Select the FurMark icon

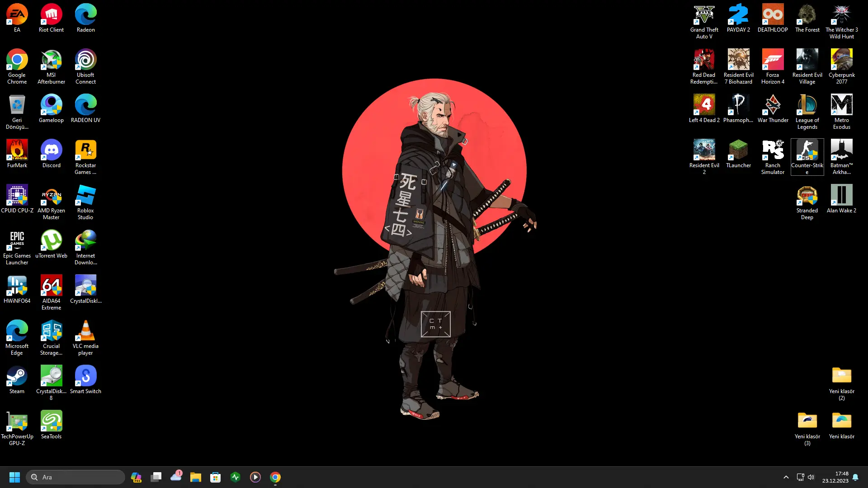(17, 154)
